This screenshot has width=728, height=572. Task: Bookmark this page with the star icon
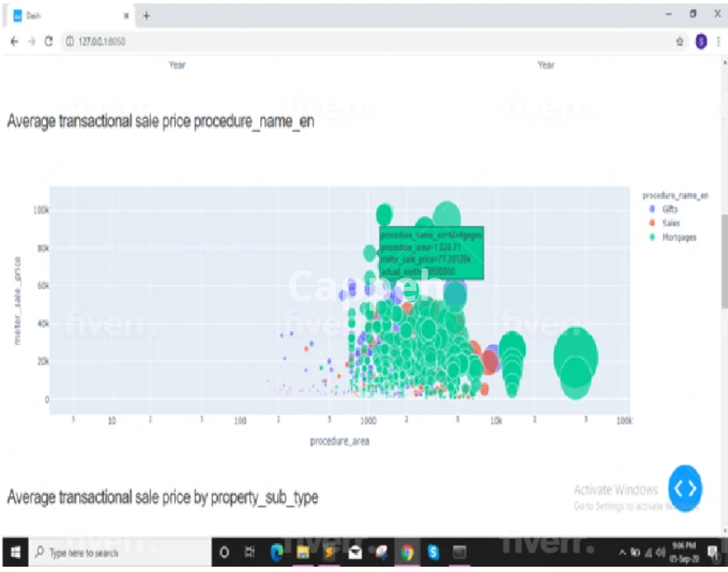679,41
